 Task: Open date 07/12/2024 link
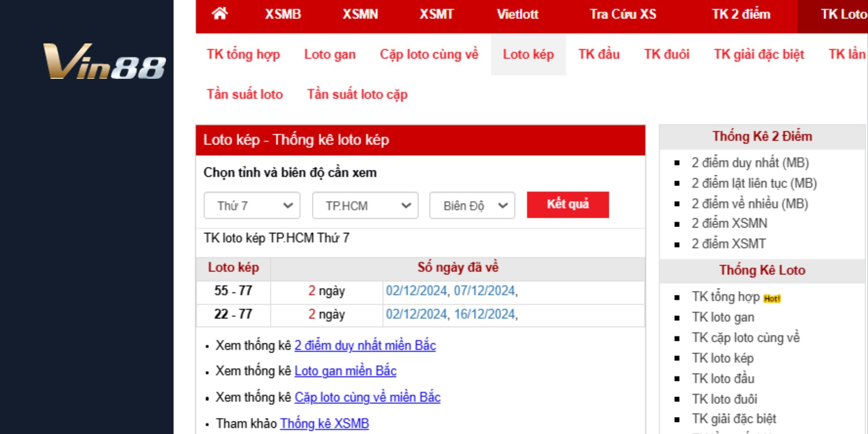[x=484, y=291]
